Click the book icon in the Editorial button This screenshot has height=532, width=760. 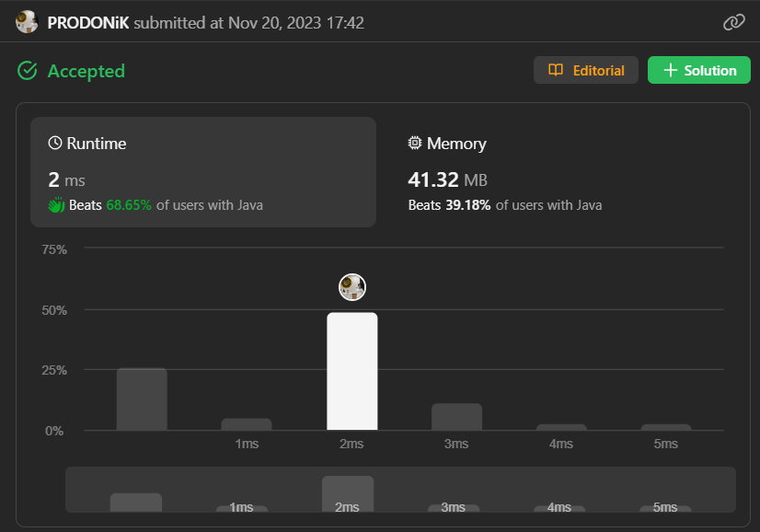(556, 71)
